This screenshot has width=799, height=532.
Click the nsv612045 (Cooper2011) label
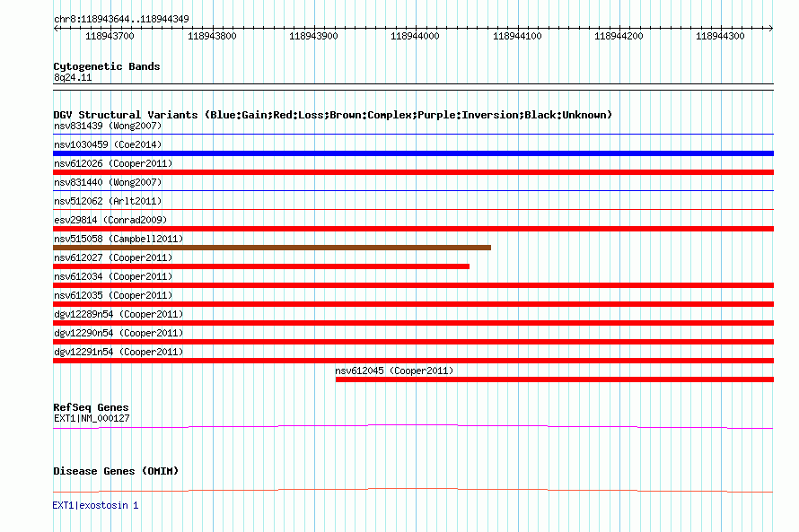[x=394, y=371]
